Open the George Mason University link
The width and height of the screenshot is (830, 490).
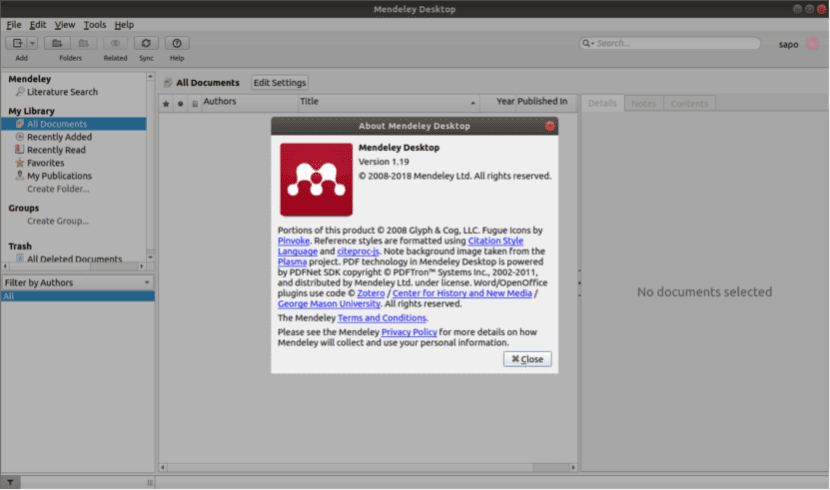pyautogui.click(x=329, y=304)
